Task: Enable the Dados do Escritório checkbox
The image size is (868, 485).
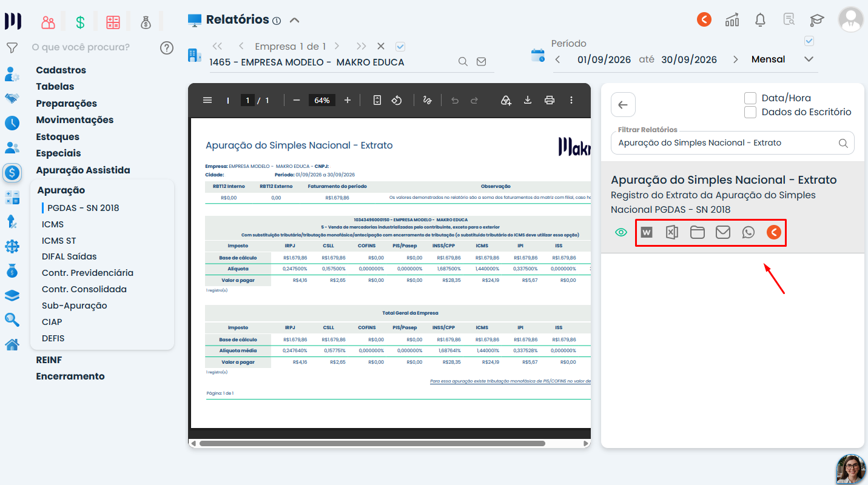Action: click(x=750, y=112)
